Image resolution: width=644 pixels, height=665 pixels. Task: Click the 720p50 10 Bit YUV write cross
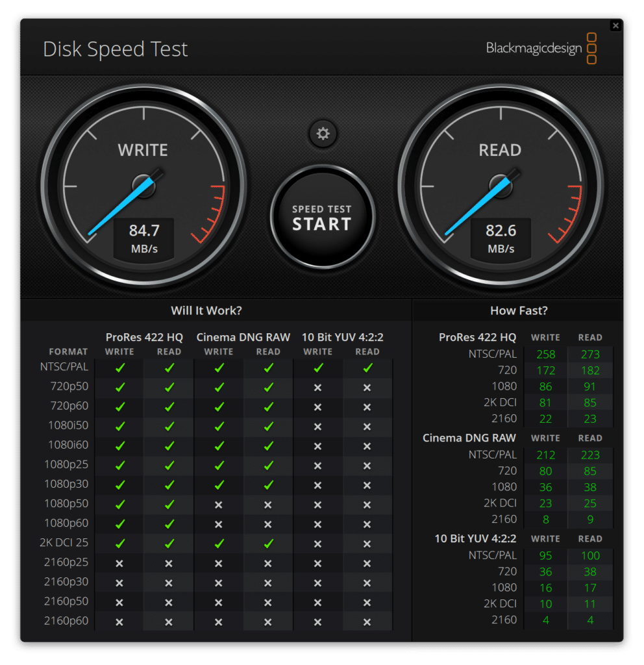point(317,388)
